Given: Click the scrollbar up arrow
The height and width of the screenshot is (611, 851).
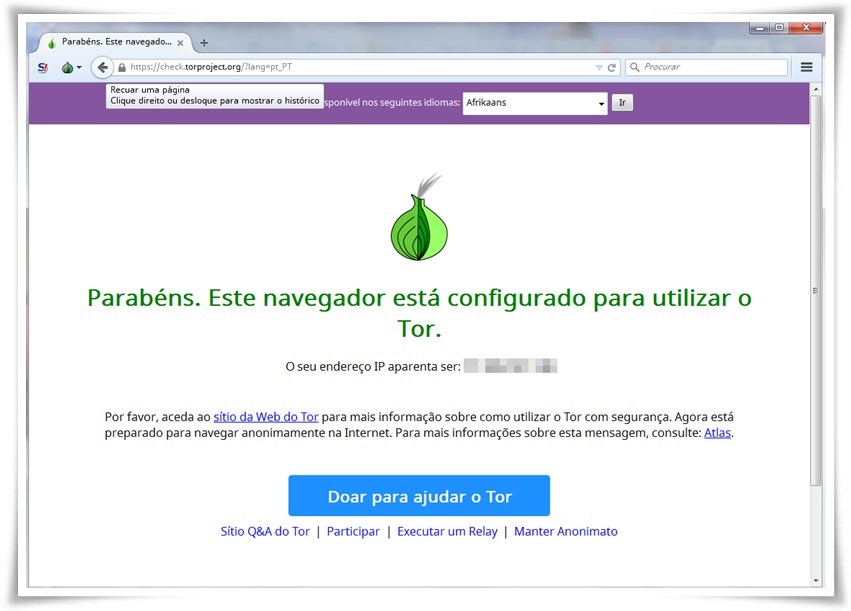Looking at the screenshot, I should pyautogui.click(x=816, y=89).
